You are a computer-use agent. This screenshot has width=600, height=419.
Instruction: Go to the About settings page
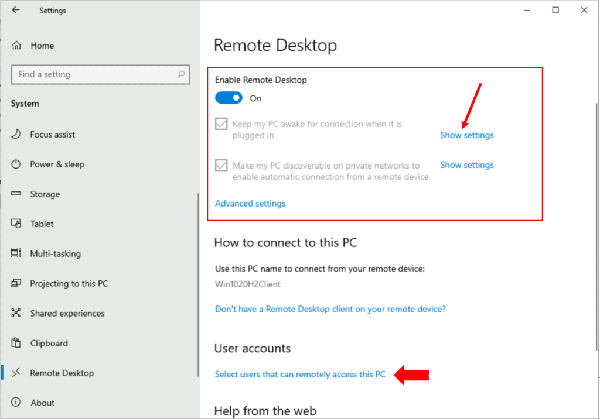click(x=42, y=403)
